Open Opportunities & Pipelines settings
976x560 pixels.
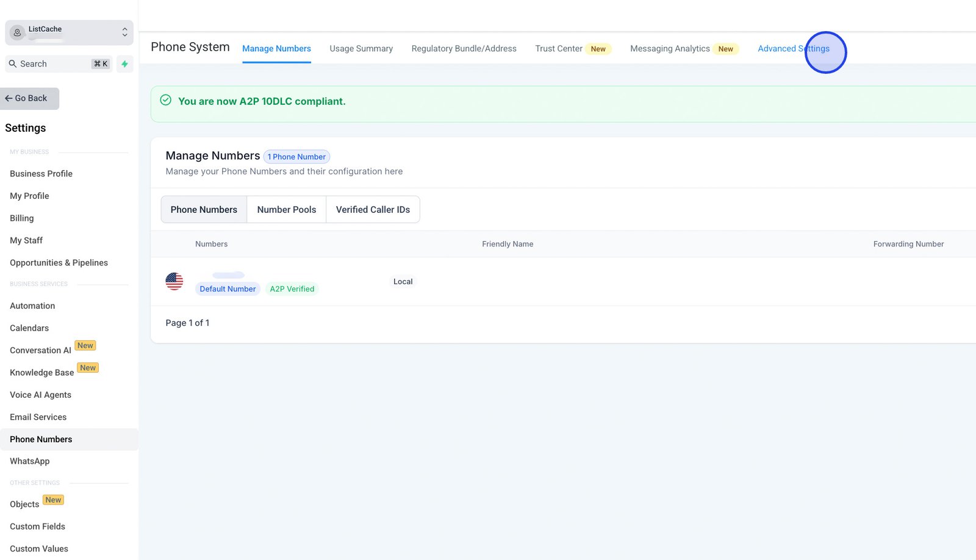coord(59,263)
